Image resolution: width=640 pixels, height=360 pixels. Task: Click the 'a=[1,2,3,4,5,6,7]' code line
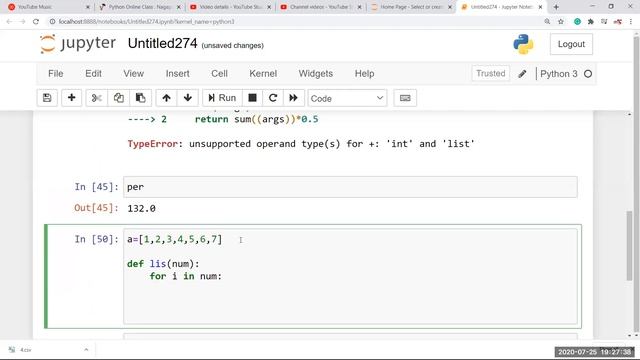point(175,239)
